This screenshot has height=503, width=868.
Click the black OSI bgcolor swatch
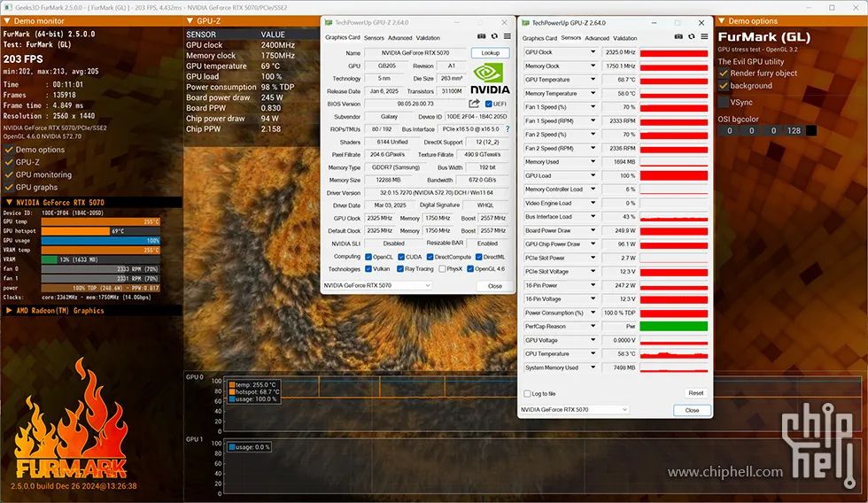pos(811,130)
